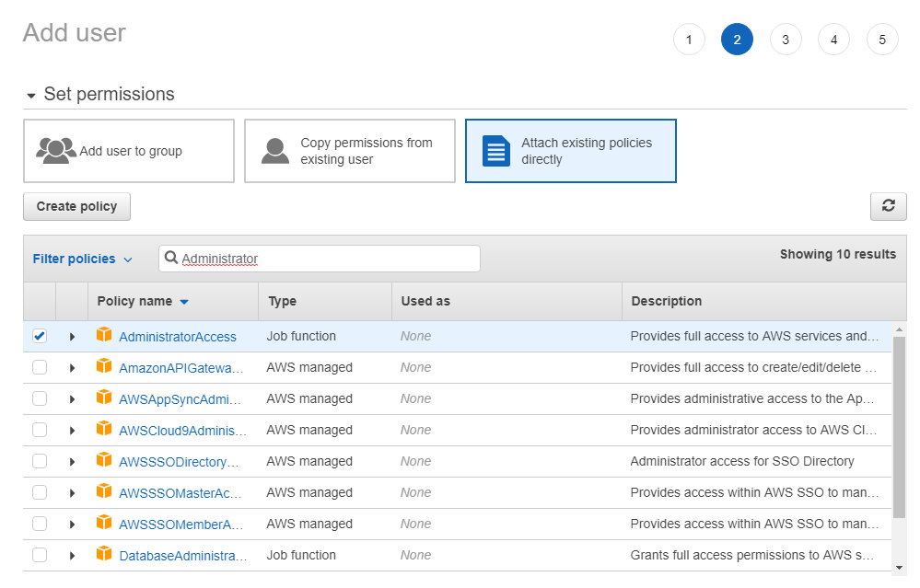Check the AWSSSOMasterAc policy checkbox
The height and width of the screenshot is (588, 920).
[x=40, y=492]
